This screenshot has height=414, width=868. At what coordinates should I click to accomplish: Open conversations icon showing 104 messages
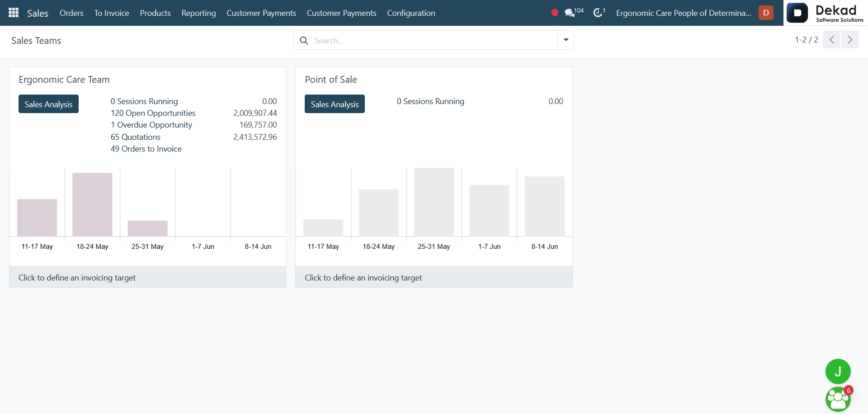[574, 12]
